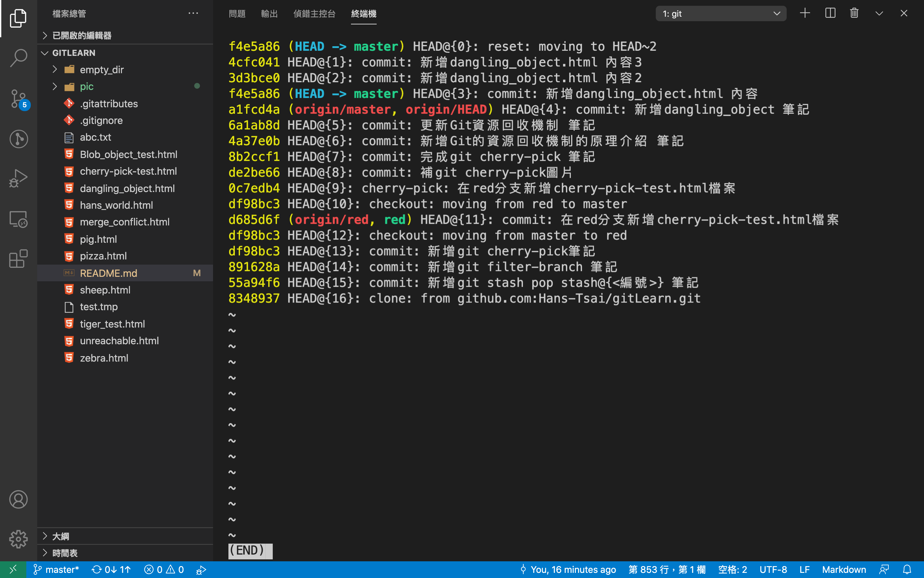Open the GitLens view icon
This screenshot has width=924, height=578.
tap(18, 139)
